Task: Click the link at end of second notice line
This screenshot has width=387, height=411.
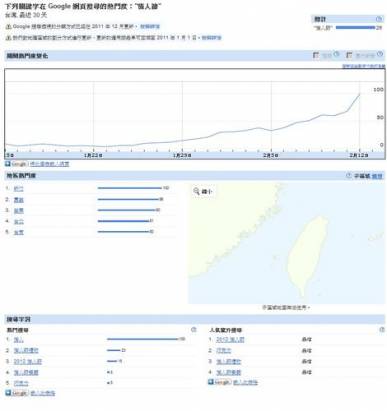Action: tap(211, 38)
